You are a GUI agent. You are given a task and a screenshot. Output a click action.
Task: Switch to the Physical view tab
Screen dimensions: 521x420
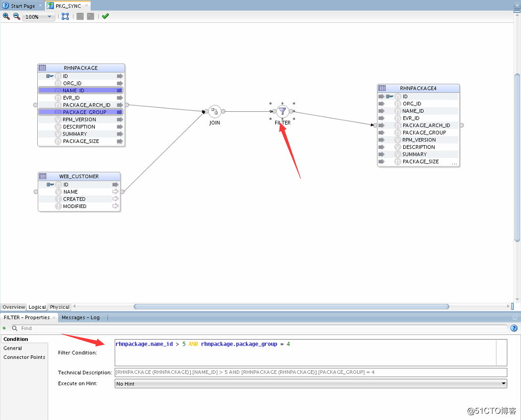(x=60, y=307)
